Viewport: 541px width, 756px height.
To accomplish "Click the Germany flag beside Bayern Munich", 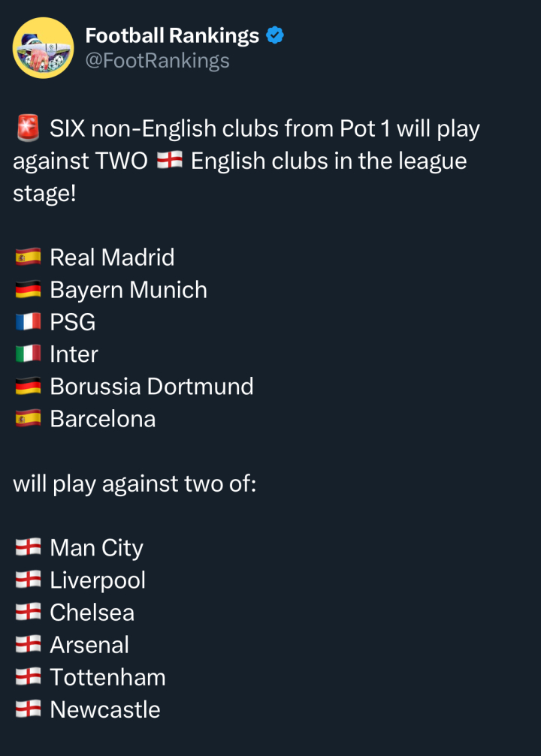I will (28, 289).
